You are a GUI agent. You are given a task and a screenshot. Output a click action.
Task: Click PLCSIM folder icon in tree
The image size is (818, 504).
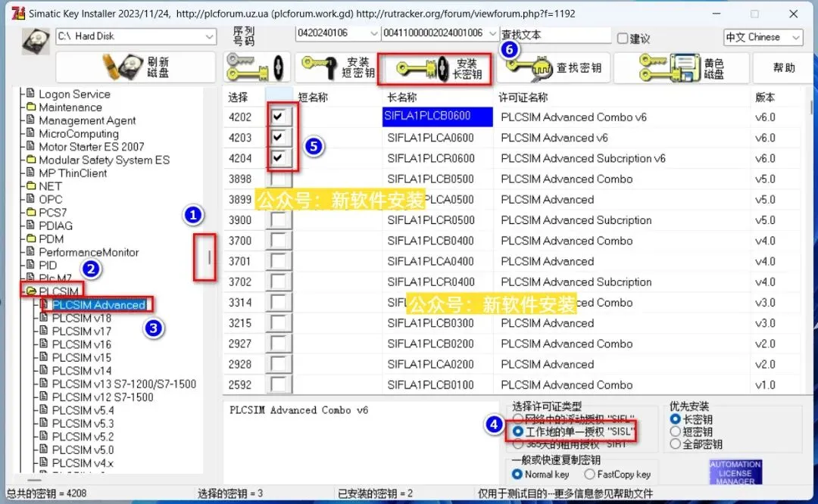click(x=31, y=291)
